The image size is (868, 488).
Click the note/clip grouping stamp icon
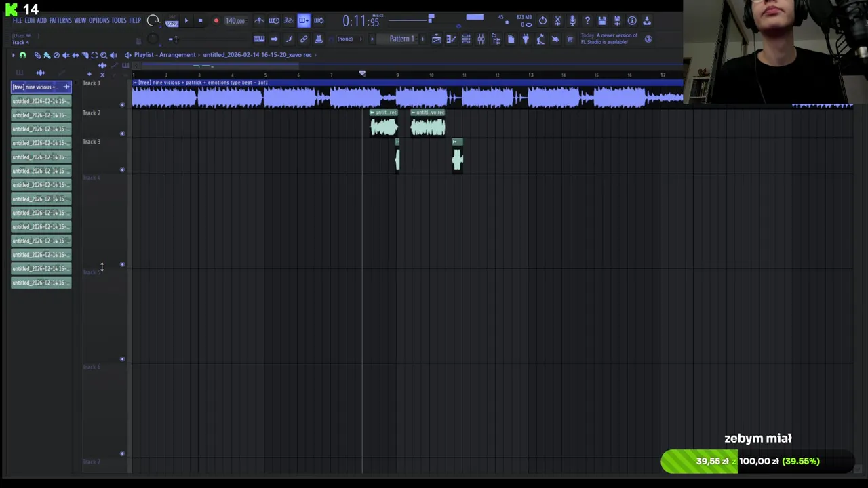pyautogui.click(x=319, y=39)
